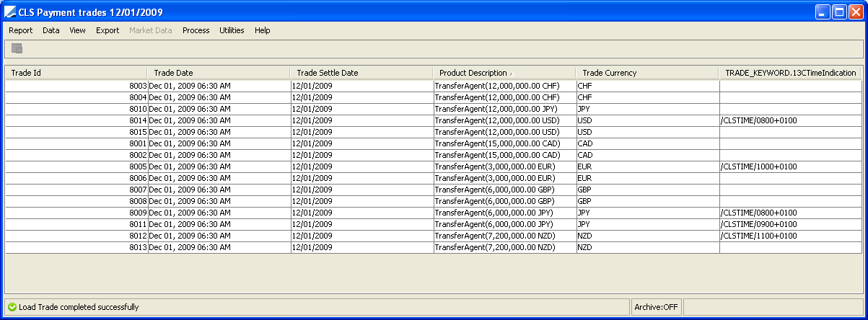Select trade id 8002 cell
This screenshot has height=320, width=868.
(x=76, y=155)
